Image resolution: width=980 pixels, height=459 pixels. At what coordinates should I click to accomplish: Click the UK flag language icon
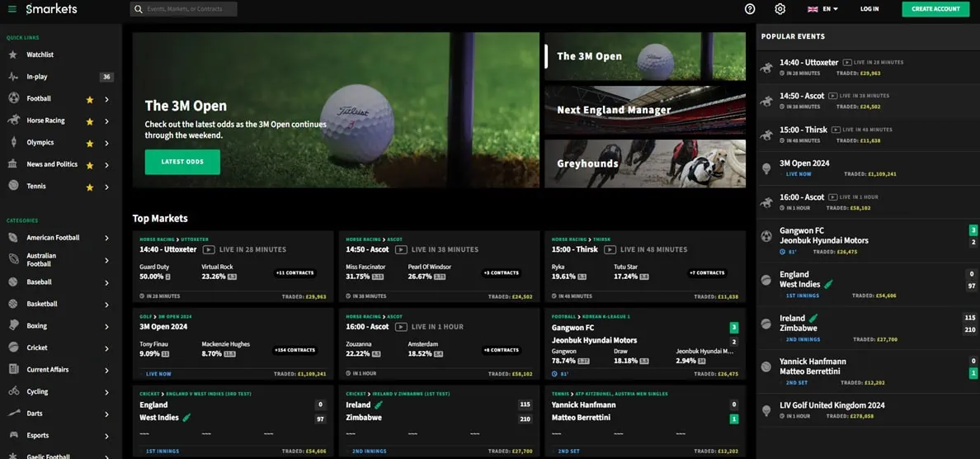(813, 9)
